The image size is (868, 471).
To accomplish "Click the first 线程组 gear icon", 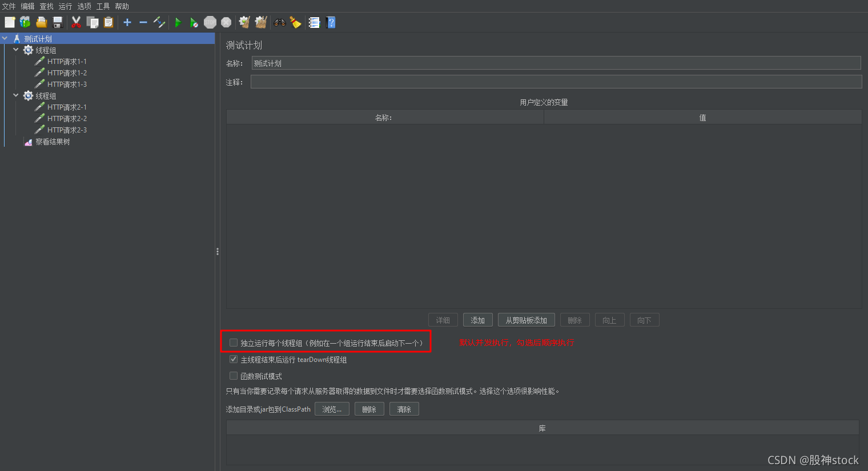I will click(28, 50).
